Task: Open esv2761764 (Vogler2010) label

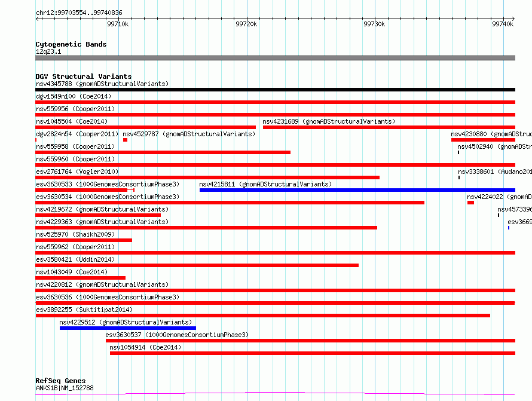Action: (77, 172)
